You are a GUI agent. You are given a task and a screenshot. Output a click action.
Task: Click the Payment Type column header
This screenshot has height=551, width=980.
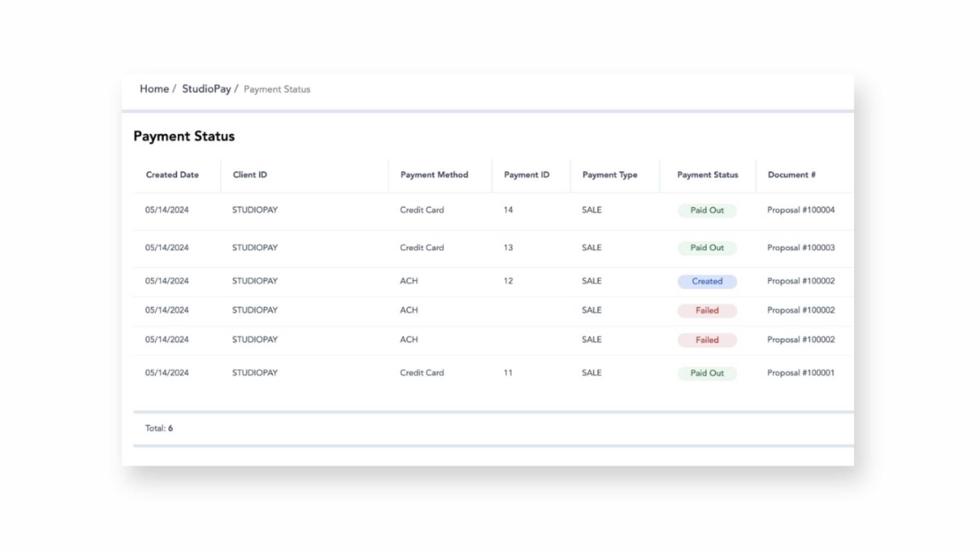point(609,175)
